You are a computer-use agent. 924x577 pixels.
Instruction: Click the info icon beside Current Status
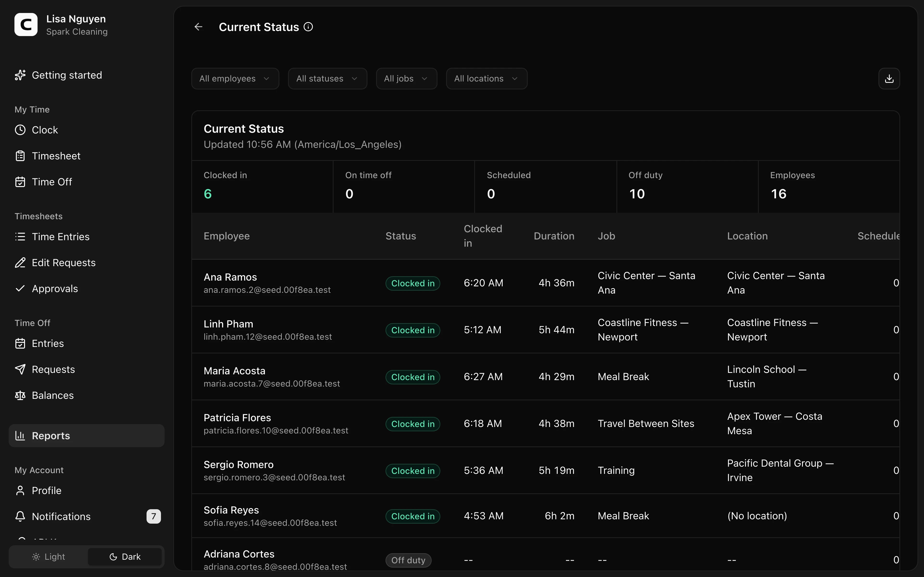click(x=308, y=27)
